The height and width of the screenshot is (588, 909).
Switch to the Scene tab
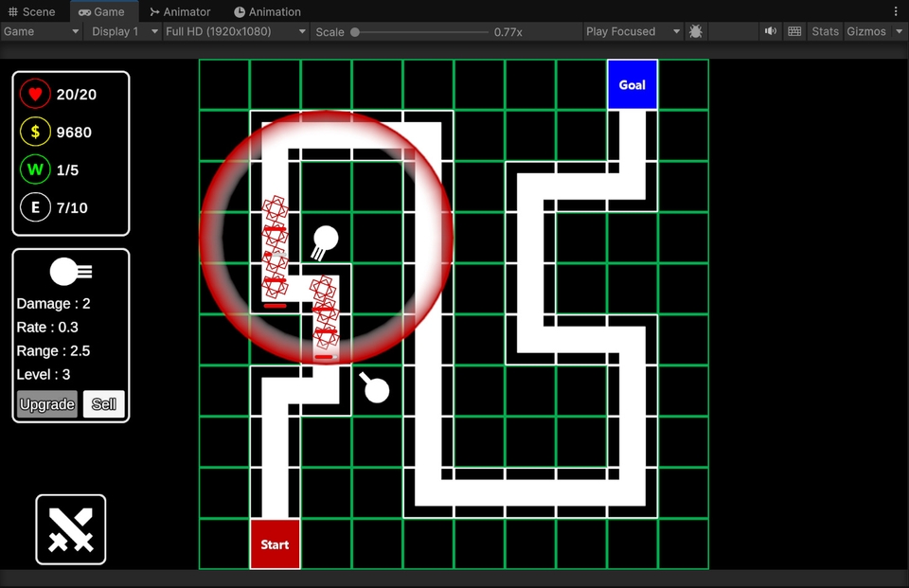32,11
